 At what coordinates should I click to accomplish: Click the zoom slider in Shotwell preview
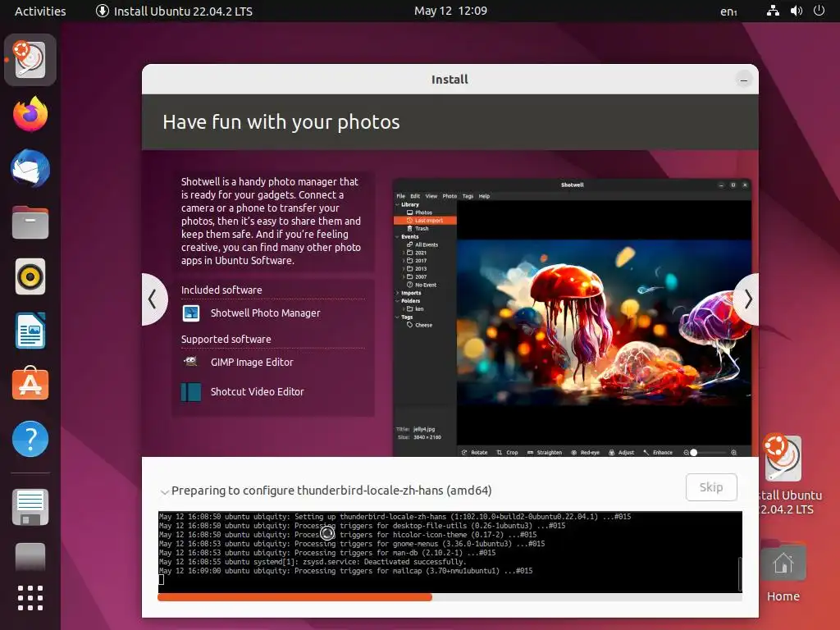[x=710, y=453]
